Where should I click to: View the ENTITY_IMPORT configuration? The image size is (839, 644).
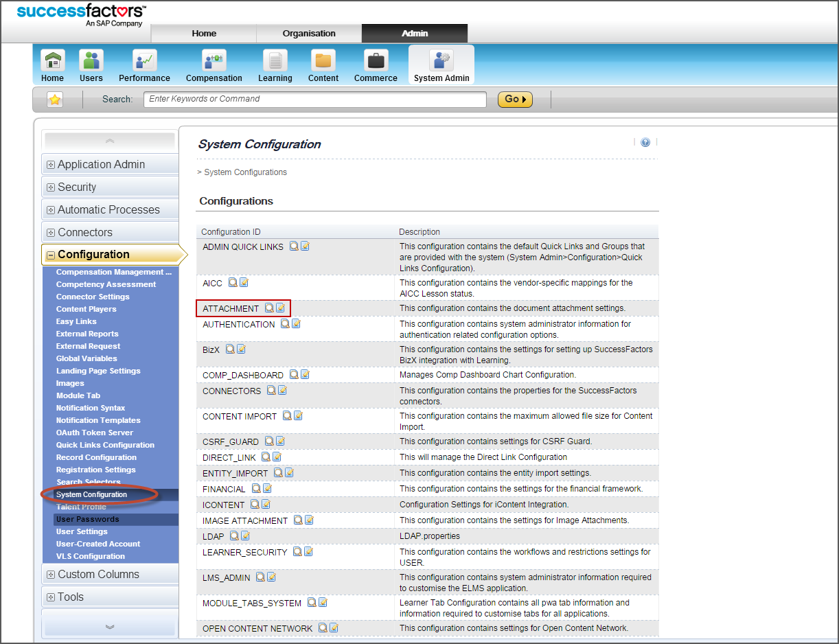[x=278, y=472]
